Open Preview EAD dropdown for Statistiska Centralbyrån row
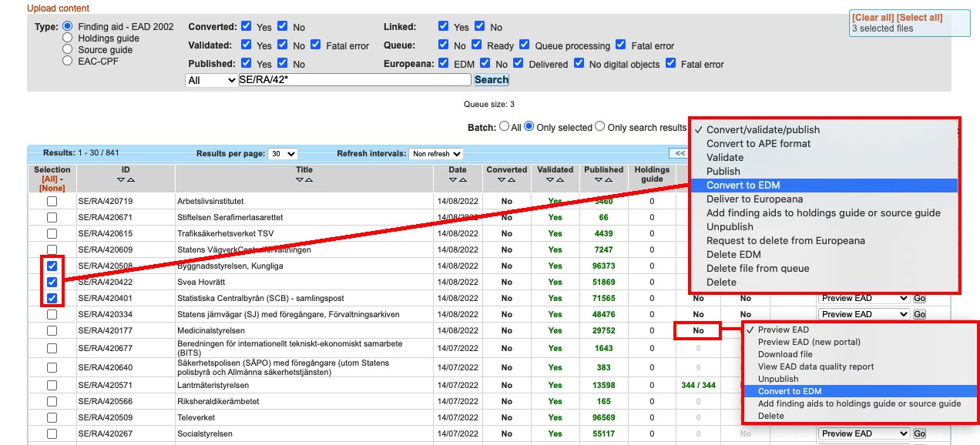Viewport: 980px width, 445px height. click(863, 298)
